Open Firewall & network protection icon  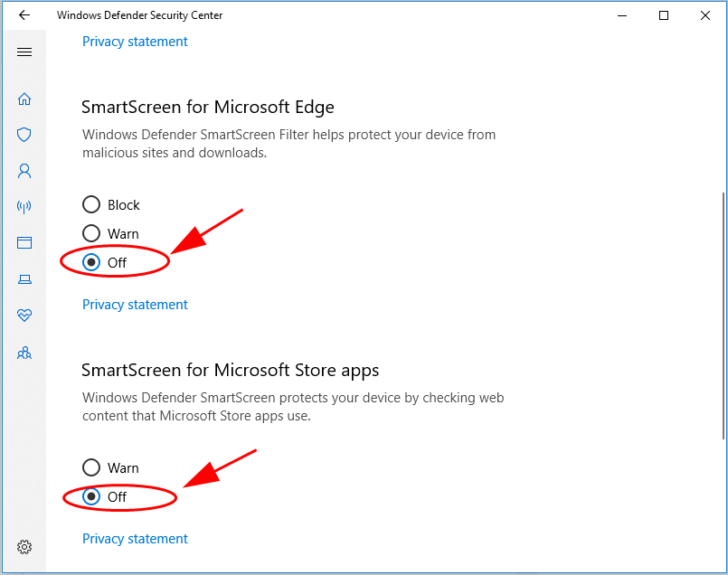[x=24, y=207]
